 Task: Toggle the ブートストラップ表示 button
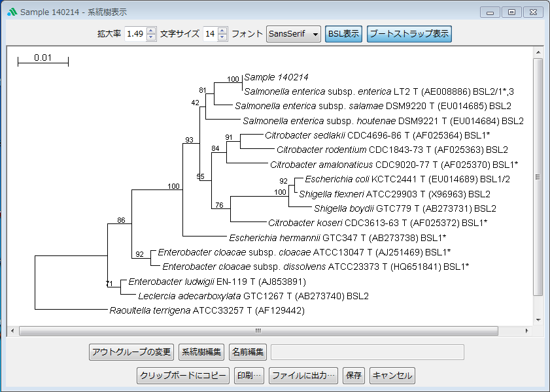[x=409, y=34]
